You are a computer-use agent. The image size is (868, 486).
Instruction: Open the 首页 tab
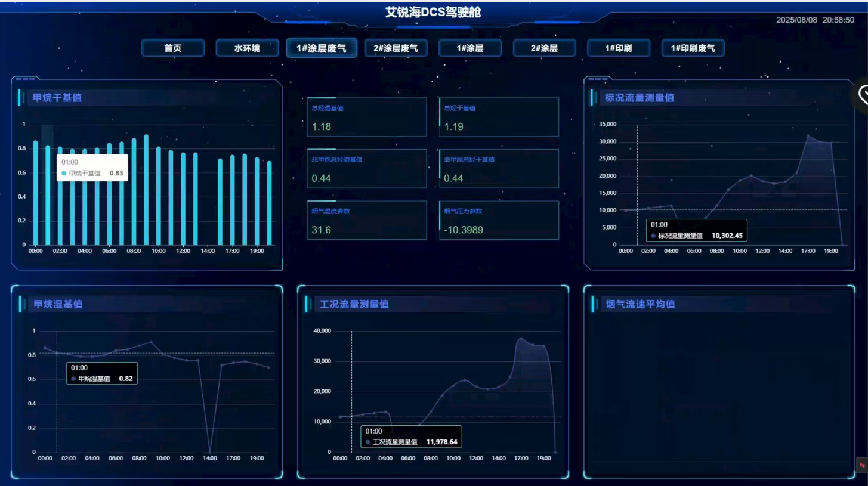tap(173, 48)
